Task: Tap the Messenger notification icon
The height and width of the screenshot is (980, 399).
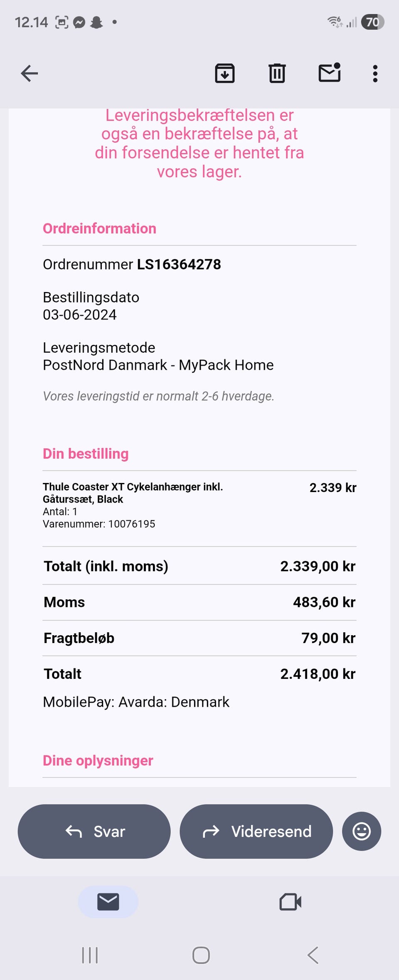Action: tap(79, 22)
